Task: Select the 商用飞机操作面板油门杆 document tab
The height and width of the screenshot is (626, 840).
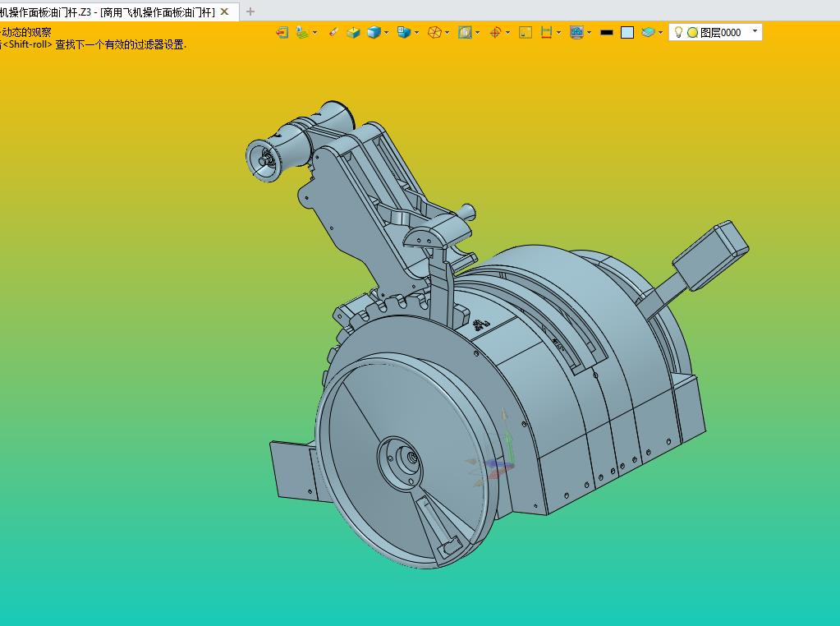Action: tap(107, 12)
